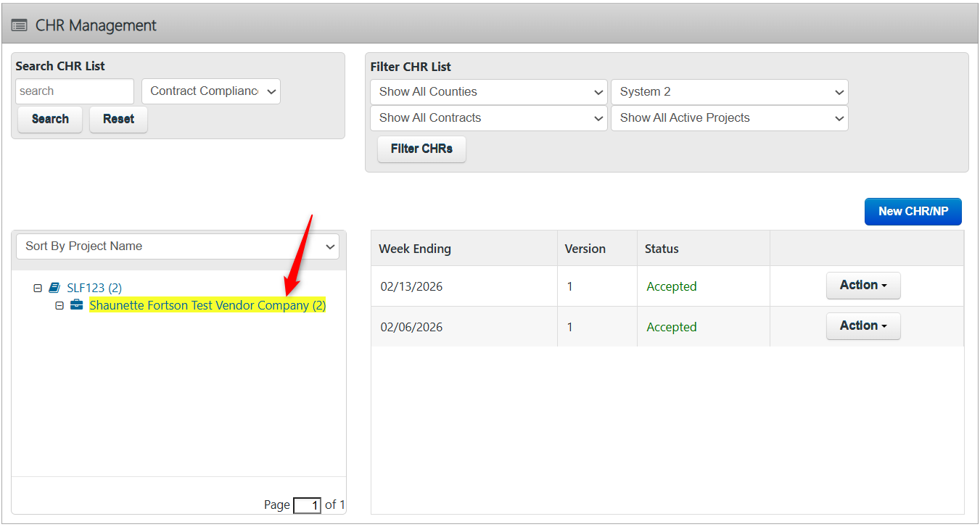Open the Action menu for the 02/06/2026 row
The width and height of the screenshot is (980, 527).
[x=862, y=325]
